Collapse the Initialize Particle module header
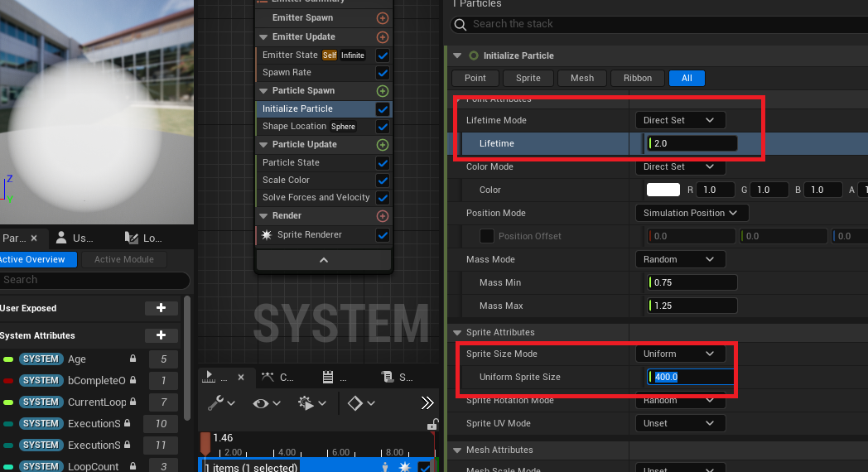Viewport: 868px width, 472px height. (x=457, y=55)
